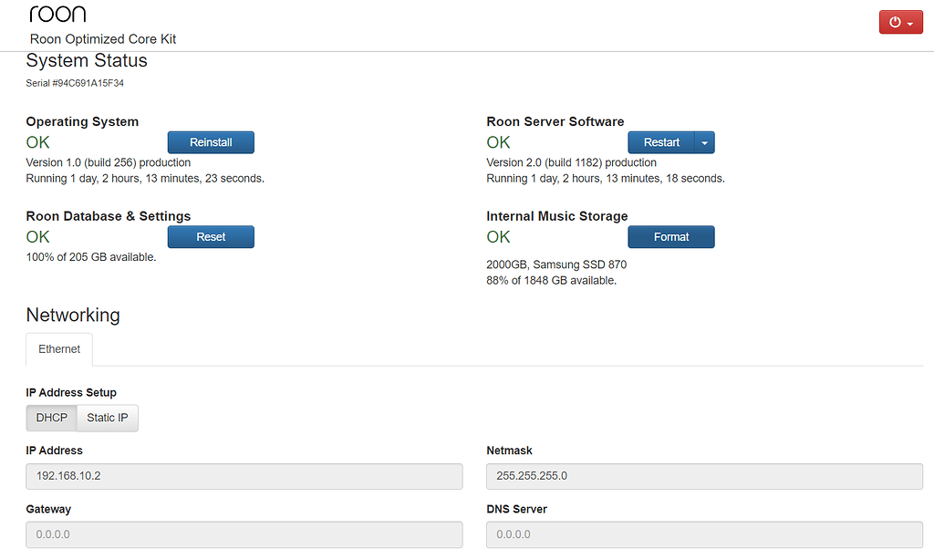This screenshot has height=560, width=934.
Task: Click the Gateway input field
Action: pyautogui.click(x=244, y=534)
